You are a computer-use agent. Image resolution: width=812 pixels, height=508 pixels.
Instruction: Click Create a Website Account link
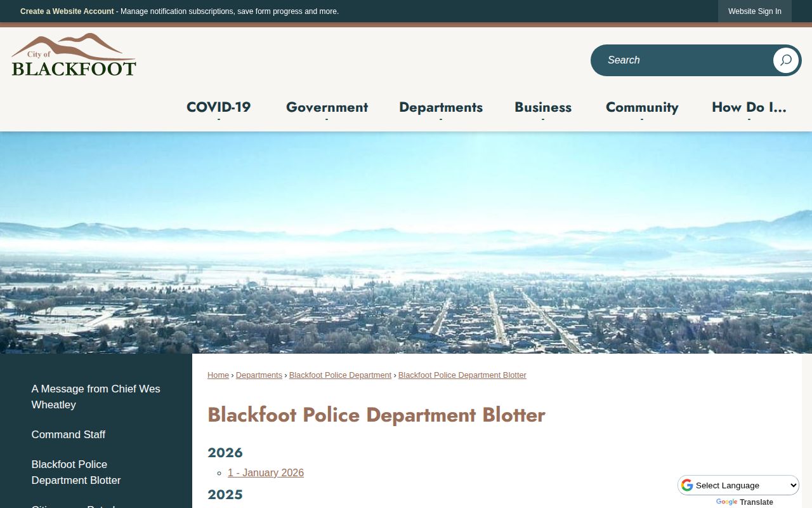point(67,11)
